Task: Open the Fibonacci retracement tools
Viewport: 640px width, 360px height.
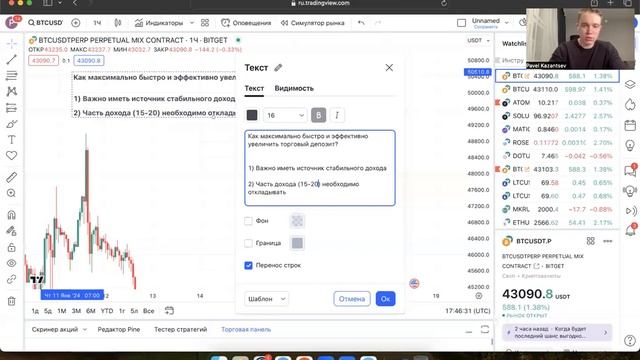Action: pos(11,76)
